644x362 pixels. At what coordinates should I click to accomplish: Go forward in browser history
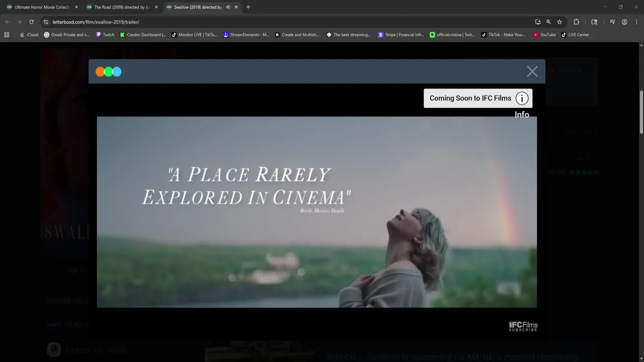coord(19,22)
